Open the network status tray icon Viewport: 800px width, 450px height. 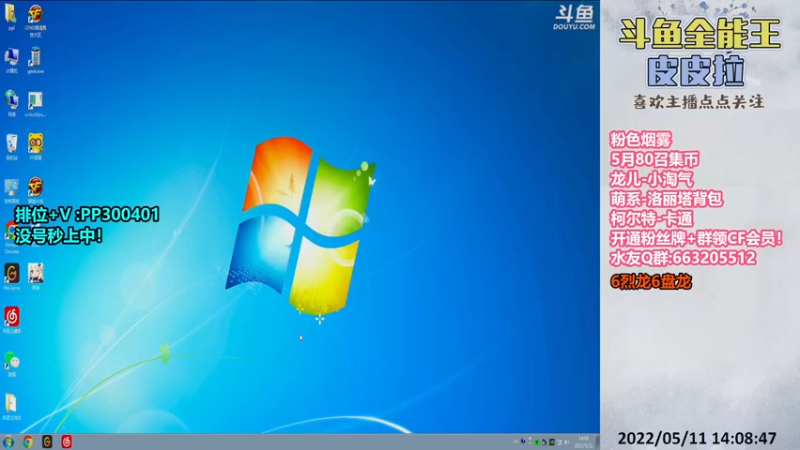[x=559, y=442]
